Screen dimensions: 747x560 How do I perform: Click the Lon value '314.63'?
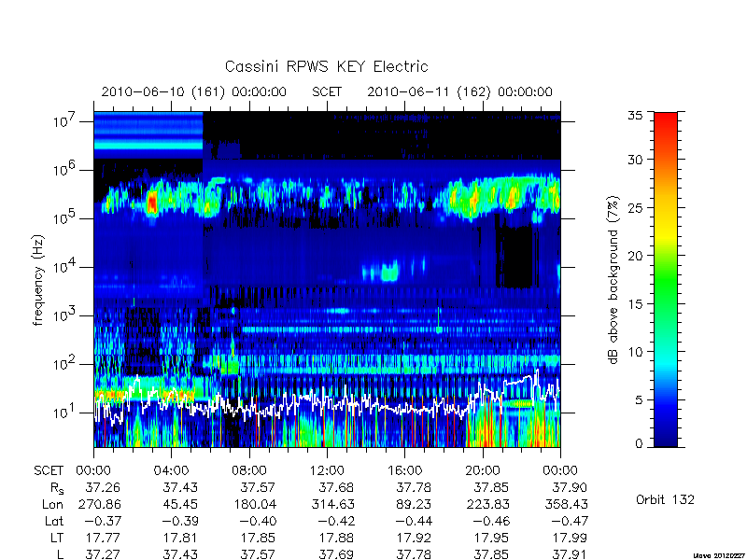(x=332, y=504)
